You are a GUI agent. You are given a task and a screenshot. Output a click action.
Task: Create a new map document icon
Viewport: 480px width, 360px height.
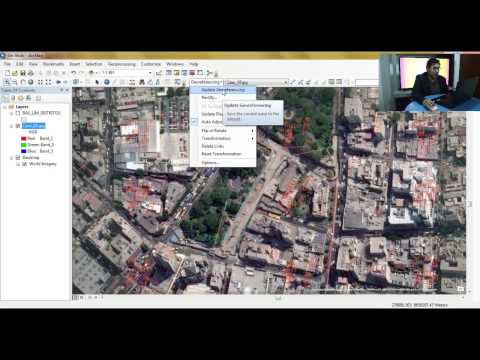click(7, 73)
